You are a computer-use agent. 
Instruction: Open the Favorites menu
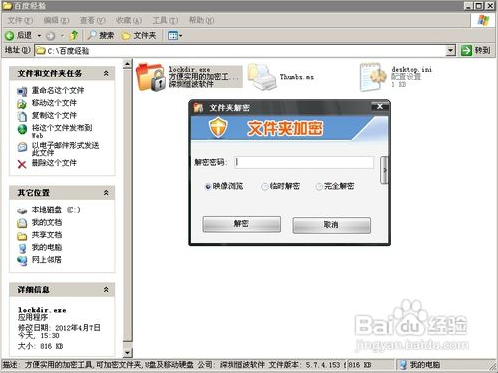click(x=129, y=20)
